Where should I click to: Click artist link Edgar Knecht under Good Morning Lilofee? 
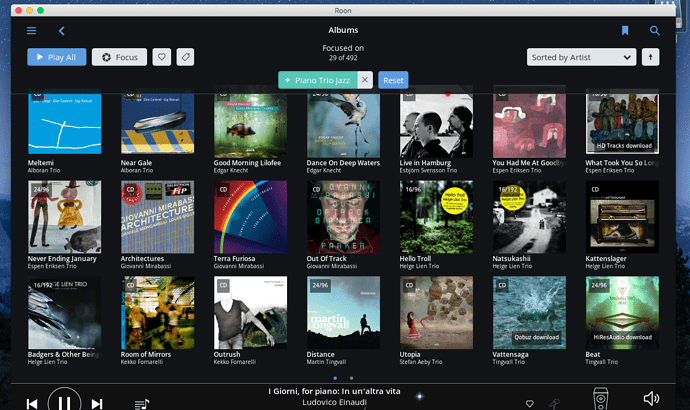click(x=233, y=170)
